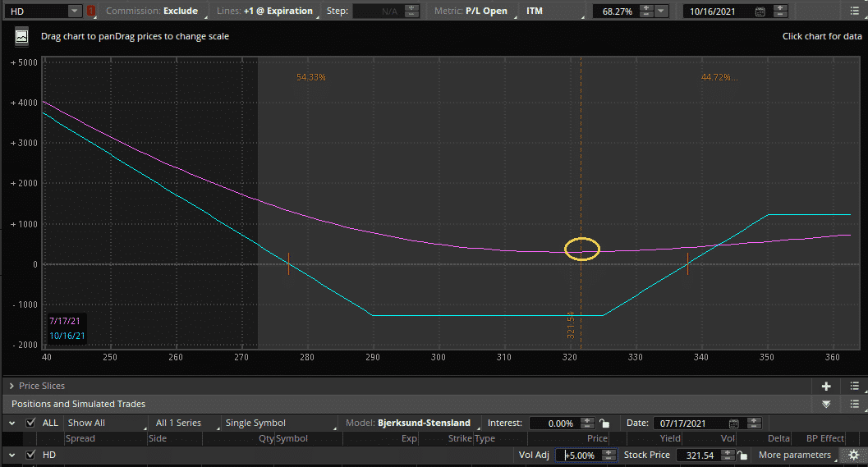Screen dimensions: 868x467
Task: Open the Price Slices list menu icon
Action: tap(854, 387)
